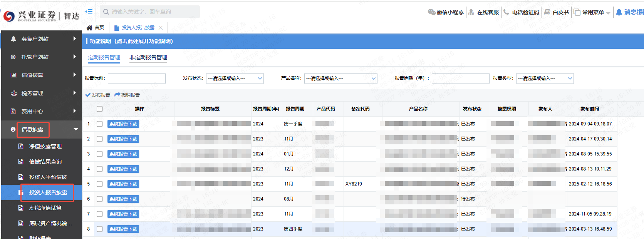Click 募集户划款 bell icon in sidebar
Screen dimensions: 644x239
point(13,39)
